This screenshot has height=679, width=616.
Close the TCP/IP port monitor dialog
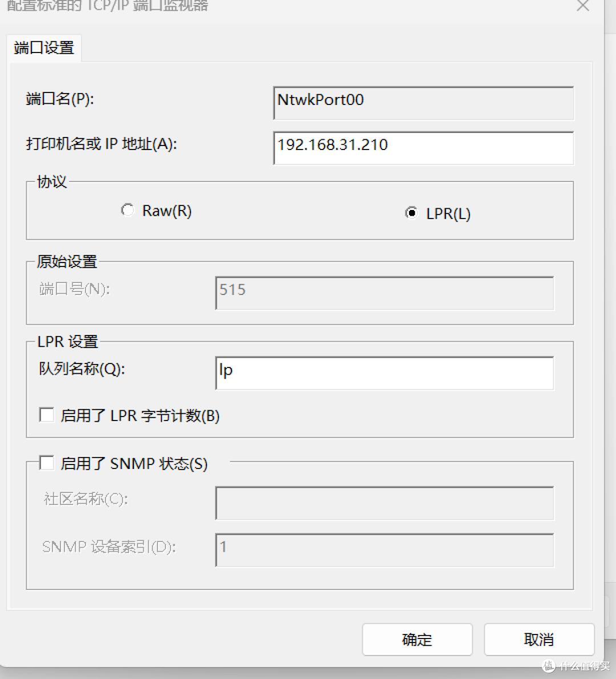tap(583, 6)
